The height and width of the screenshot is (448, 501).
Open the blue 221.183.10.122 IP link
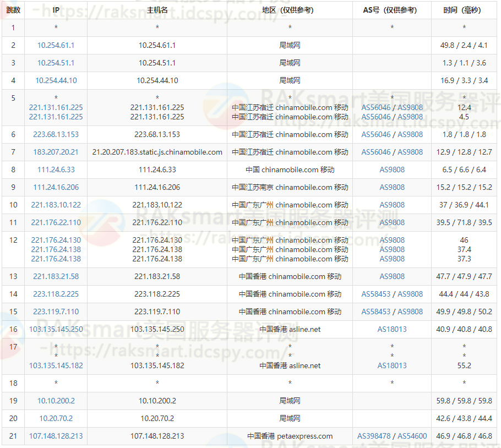pyautogui.click(x=56, y=205)
